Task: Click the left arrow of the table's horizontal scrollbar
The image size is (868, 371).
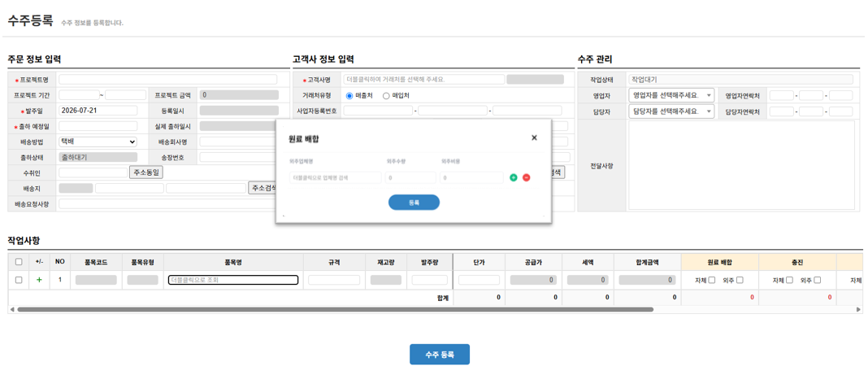Action: click(12, 309)
